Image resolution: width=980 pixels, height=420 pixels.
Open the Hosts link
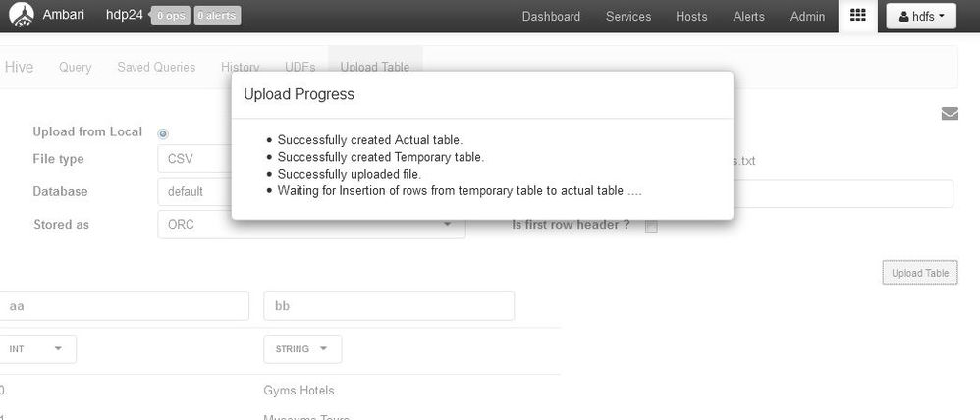click(691, 17)
